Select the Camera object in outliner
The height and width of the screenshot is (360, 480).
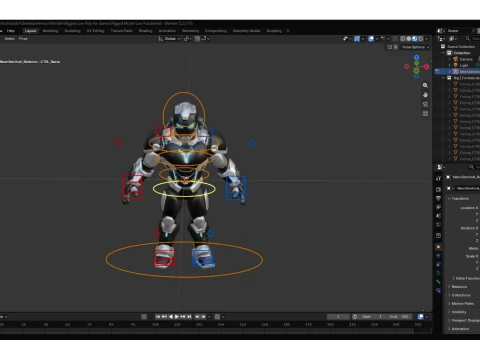(x=466, y=59)
